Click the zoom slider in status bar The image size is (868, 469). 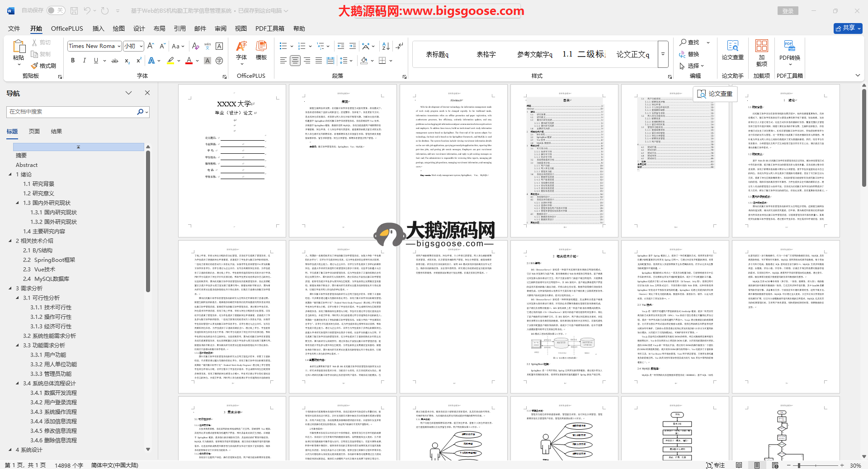(799, 465)
